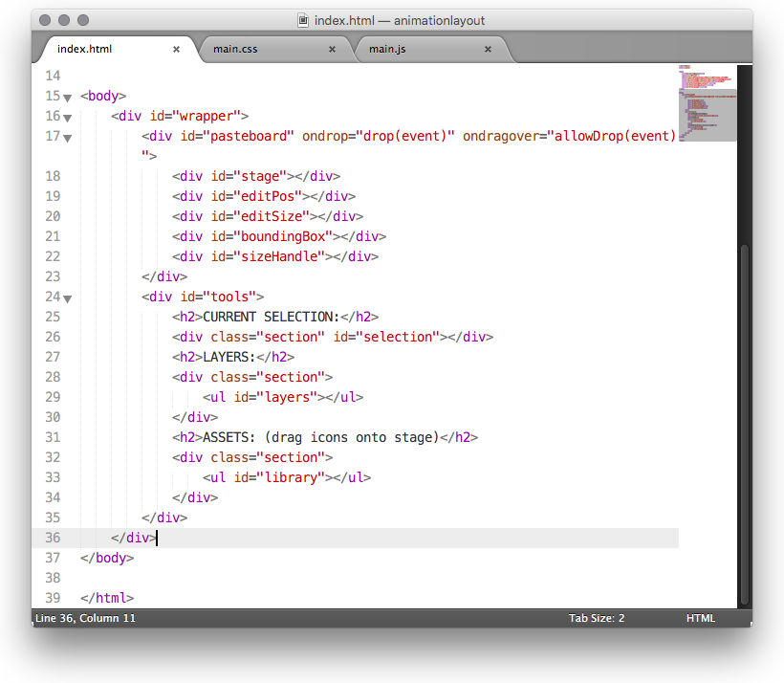The height and width of the screenshot is (683, 784).
Task: Click the code minimap
Action: pyautogui.click(x=707, y=103)
